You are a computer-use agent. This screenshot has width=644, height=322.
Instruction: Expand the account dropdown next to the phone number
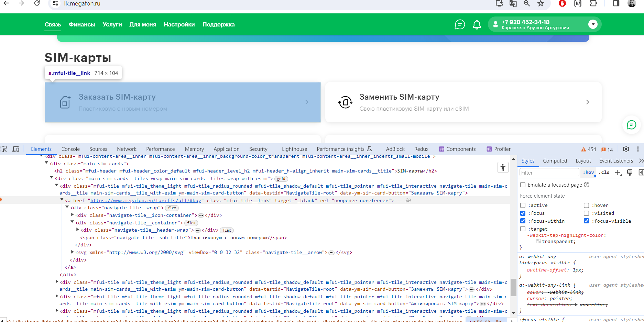tap(592, 24)
